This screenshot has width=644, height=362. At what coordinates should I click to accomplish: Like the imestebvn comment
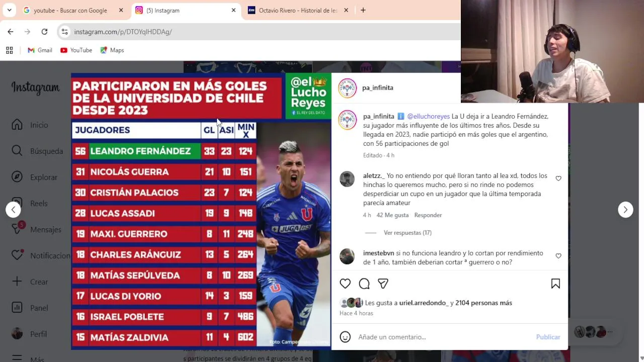pos(558,256)
